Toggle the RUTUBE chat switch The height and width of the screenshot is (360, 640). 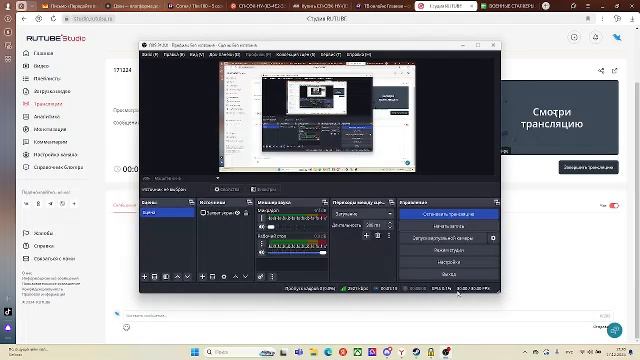[614, 205]
